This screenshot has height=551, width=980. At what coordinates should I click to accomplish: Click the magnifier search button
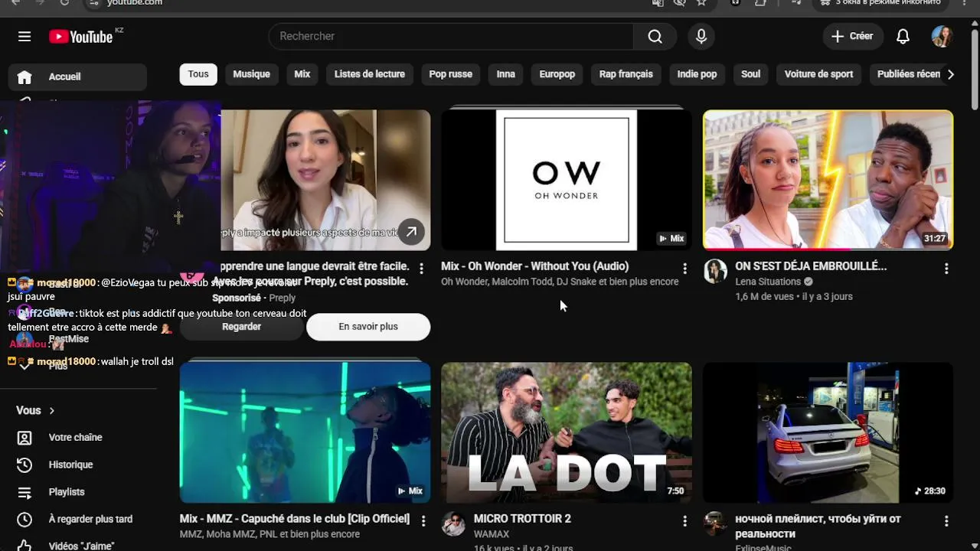tap(655, 36)
